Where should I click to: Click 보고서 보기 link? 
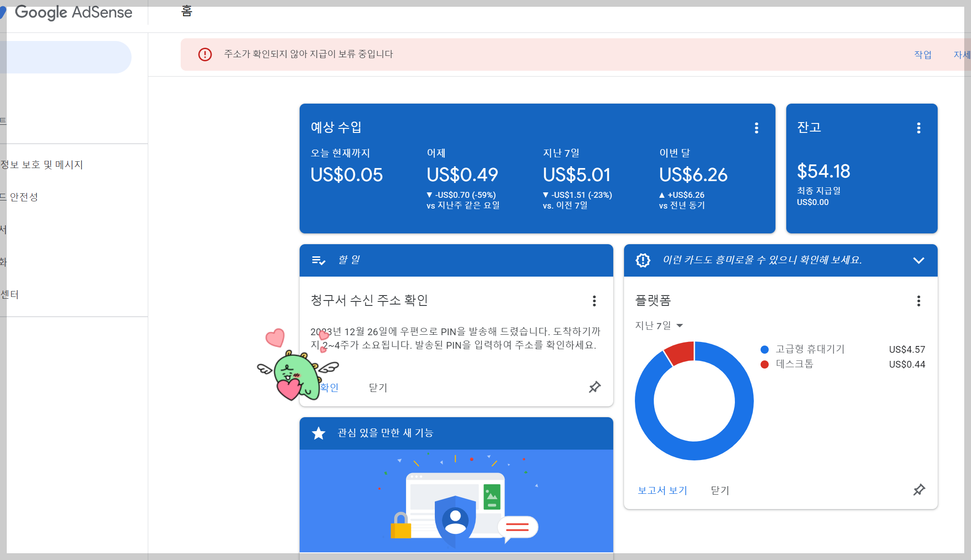[662, 490]
